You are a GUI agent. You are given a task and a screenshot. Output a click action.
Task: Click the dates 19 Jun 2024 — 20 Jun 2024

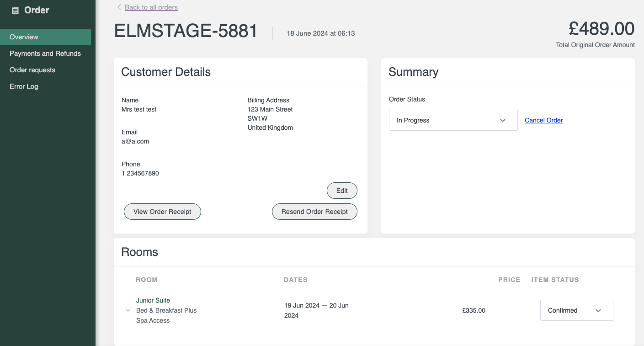click(x=316, y=310)
